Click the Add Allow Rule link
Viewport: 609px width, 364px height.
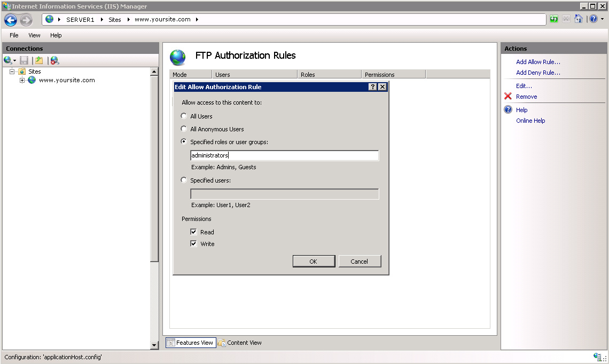coord(538,62)
